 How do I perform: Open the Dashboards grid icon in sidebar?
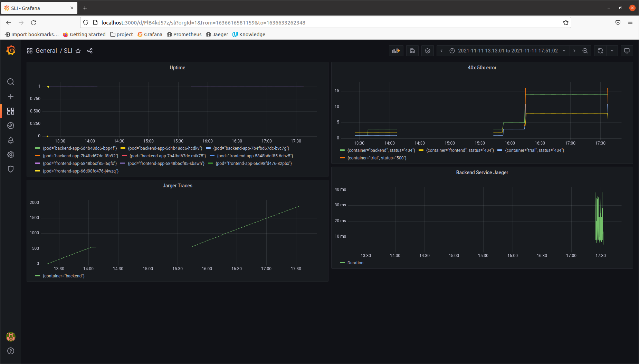pyautogui.click(x=11, y=111)
